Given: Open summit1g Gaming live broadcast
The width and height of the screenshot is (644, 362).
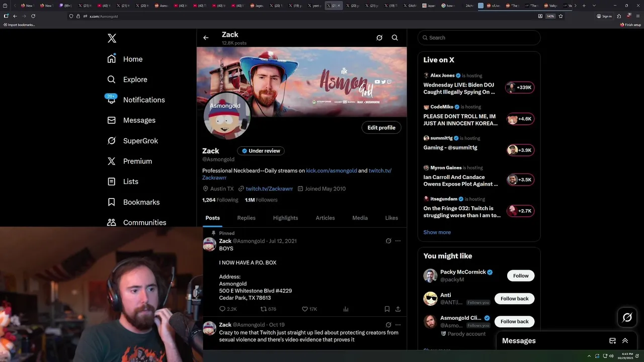Looking at the screenshot, I should coord(479,147).
